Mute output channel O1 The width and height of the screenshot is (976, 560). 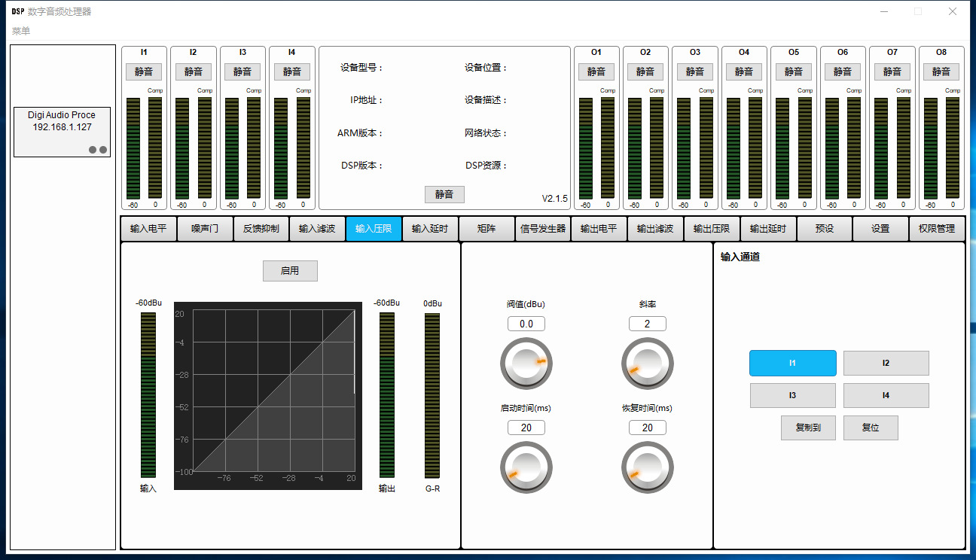click(x=596, y=72)
